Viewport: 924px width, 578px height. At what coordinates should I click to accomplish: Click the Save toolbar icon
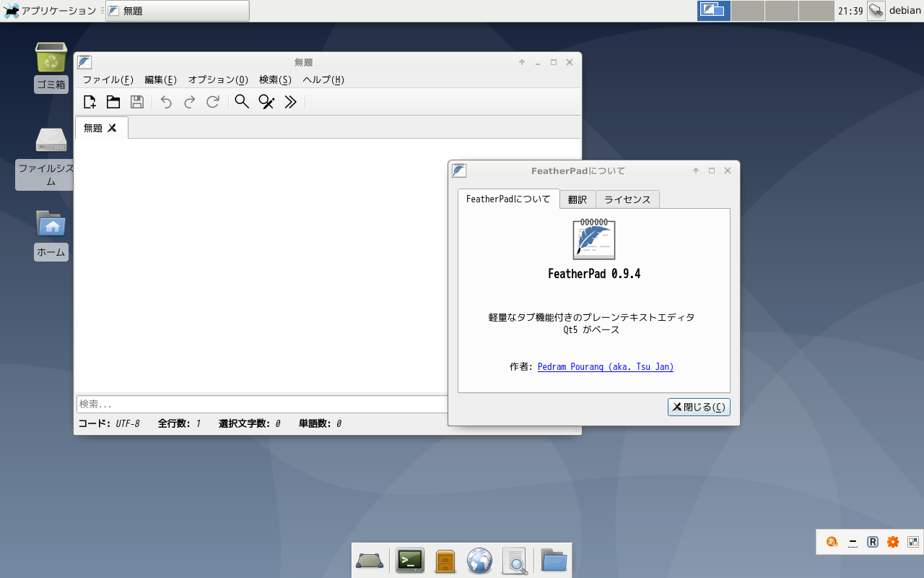pos(136,102)
